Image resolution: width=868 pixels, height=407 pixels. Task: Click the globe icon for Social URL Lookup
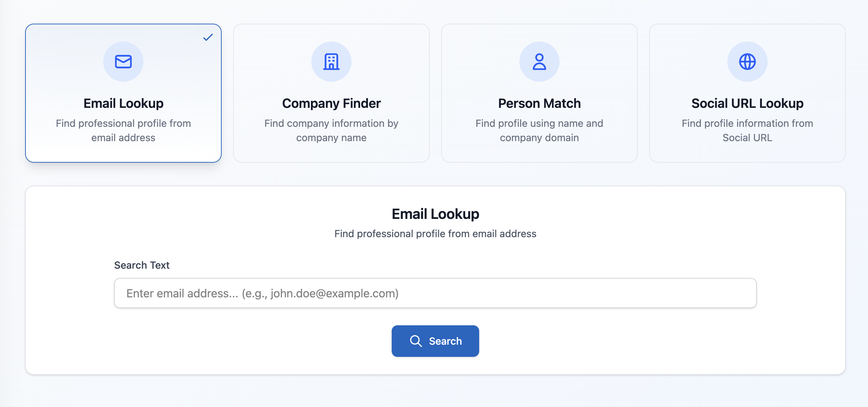point(747,62)
